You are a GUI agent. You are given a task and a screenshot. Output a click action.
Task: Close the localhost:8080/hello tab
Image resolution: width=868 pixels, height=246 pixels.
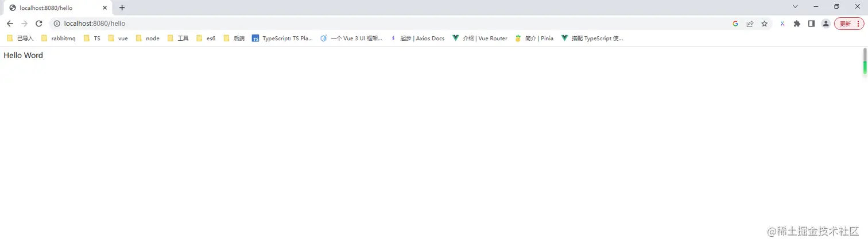coord(105,7)
